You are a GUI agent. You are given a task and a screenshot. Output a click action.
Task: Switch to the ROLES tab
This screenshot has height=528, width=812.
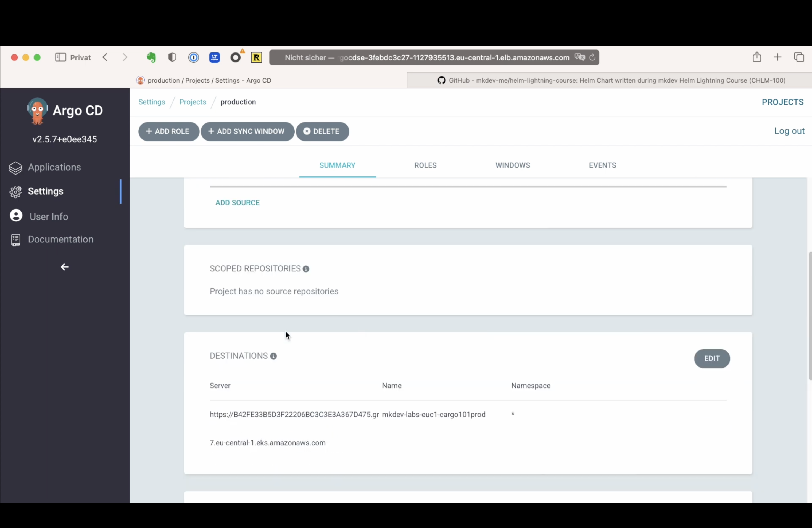tap(425, 165)
